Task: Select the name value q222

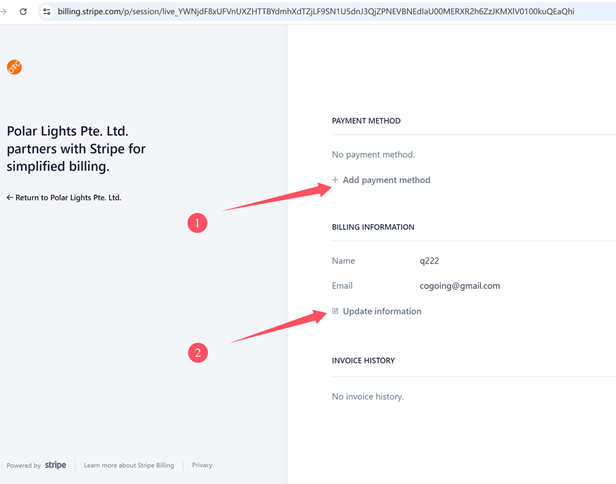Action: click(x=429, y=261)
